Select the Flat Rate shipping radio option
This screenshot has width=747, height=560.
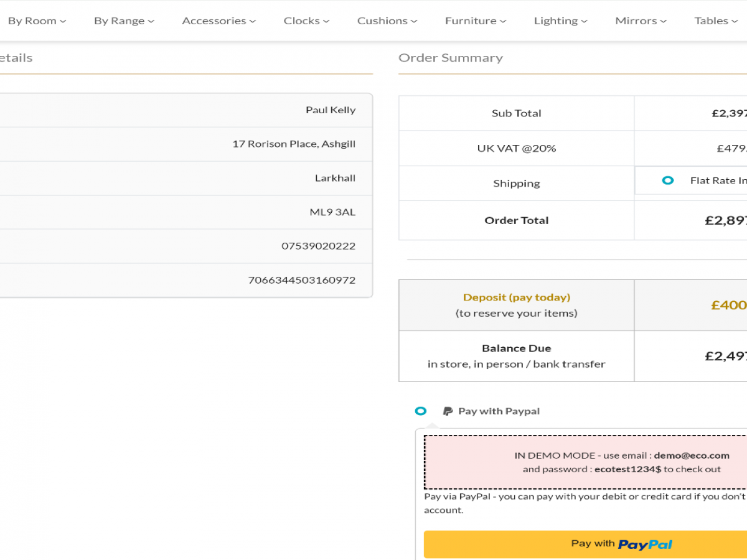coord(668,180)
